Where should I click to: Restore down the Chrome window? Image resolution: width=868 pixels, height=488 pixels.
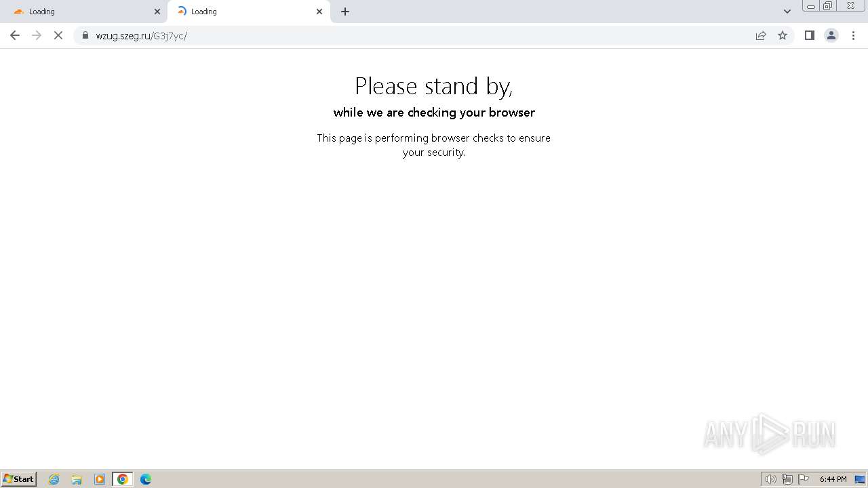click(828, 6)
